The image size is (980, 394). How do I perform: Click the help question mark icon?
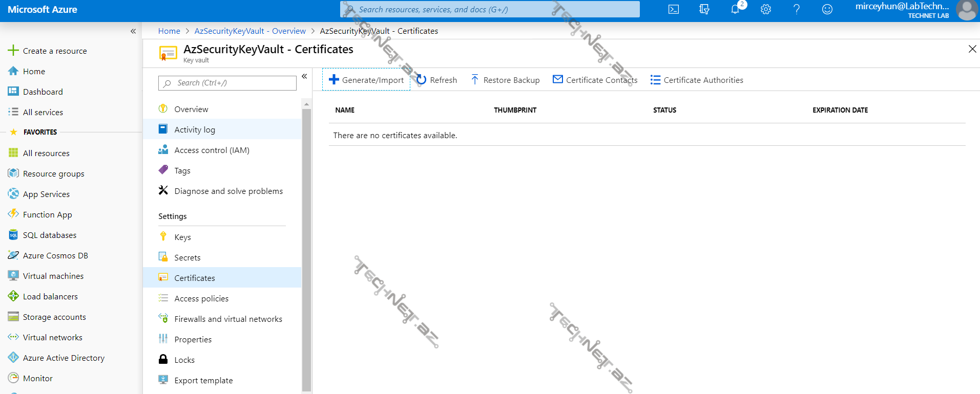797,9
